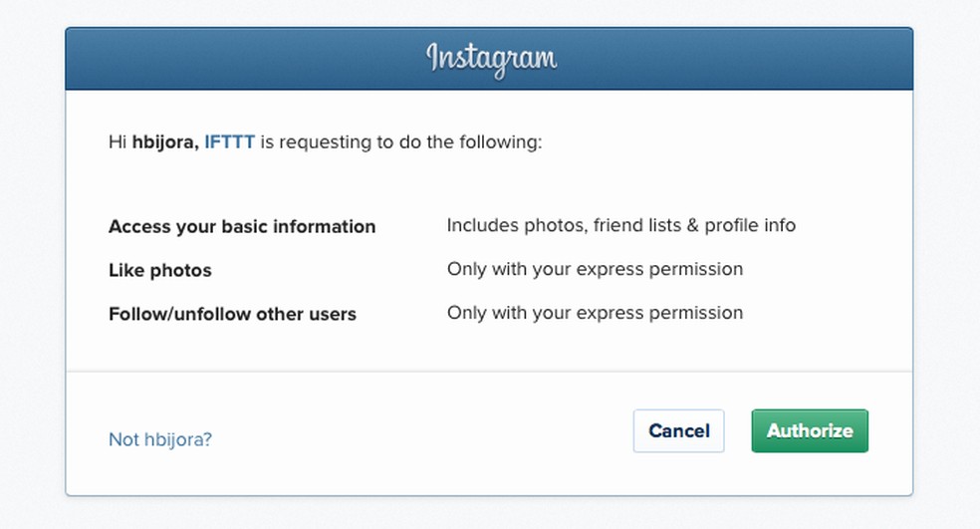Screen dimensions: 980x529
Task: Click the horizontal divider above the buttons
Action: pos(488,372)
